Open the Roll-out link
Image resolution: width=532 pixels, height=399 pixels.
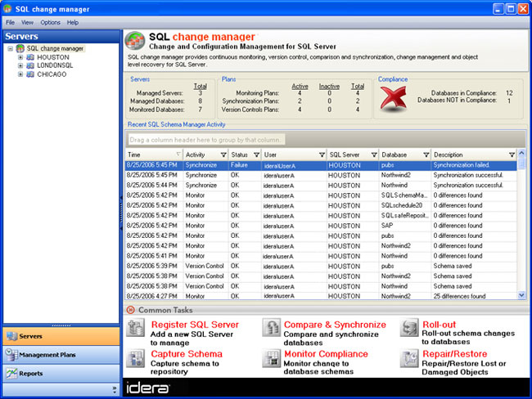coord(439,325)
